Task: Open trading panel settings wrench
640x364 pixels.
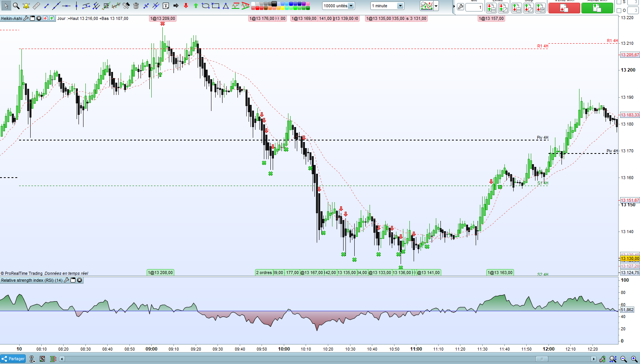Action: click(460, 7)
